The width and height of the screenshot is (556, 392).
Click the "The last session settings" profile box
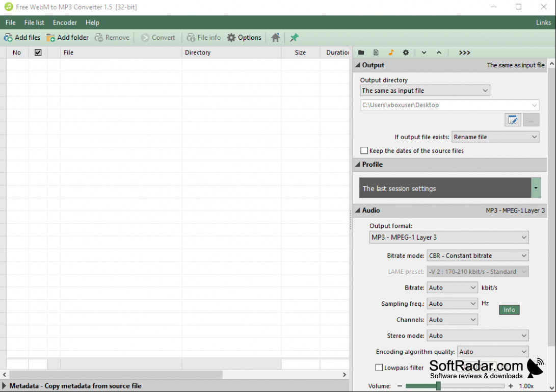pyautogui.click(x=445, y=188)
